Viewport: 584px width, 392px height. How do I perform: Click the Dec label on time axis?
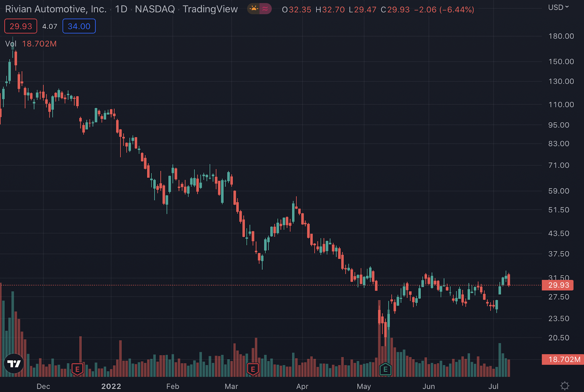[43, 386]
